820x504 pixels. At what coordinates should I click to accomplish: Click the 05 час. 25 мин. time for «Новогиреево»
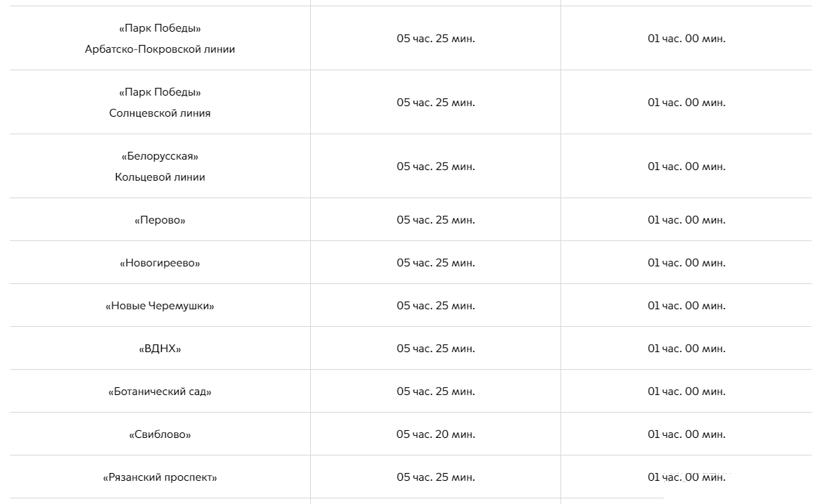[x=435, y=263]
